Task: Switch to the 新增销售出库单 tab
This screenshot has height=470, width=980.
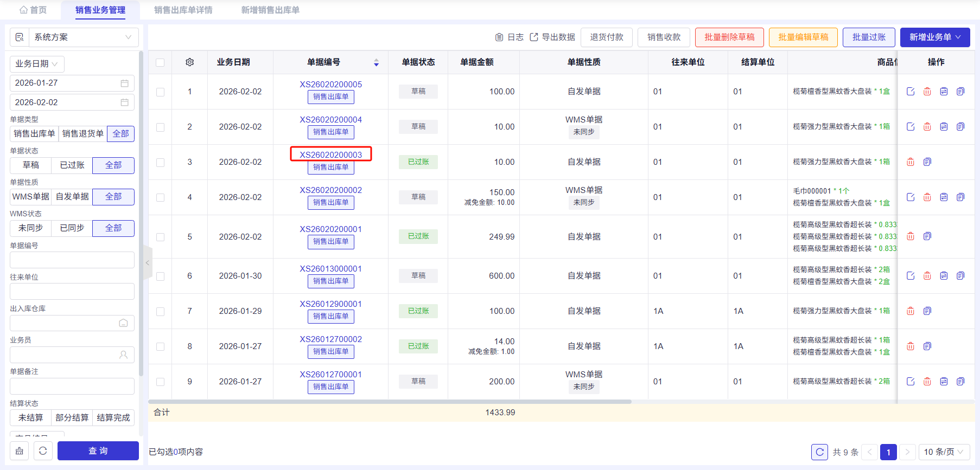Action: coord(270,10)
